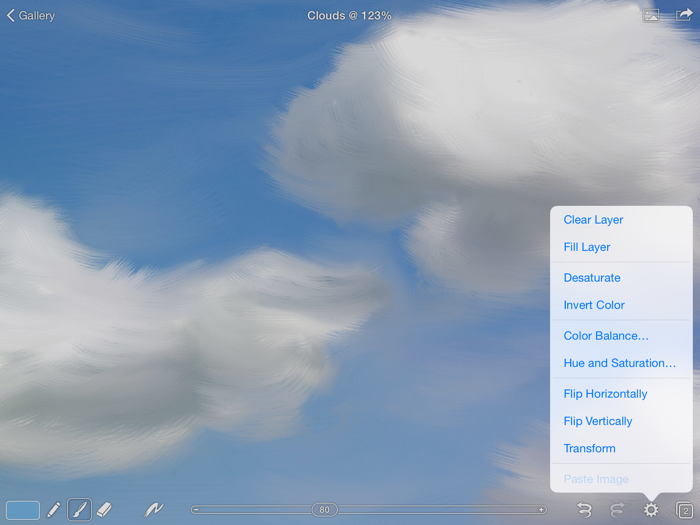This screenshot has height=525, width=700.
Task: Open the layers panel icon
Action: 684,509
